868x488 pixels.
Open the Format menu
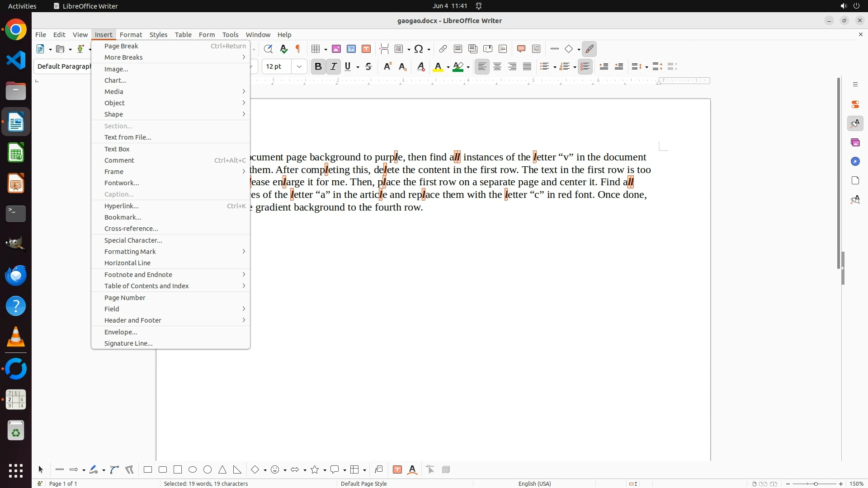131,35
